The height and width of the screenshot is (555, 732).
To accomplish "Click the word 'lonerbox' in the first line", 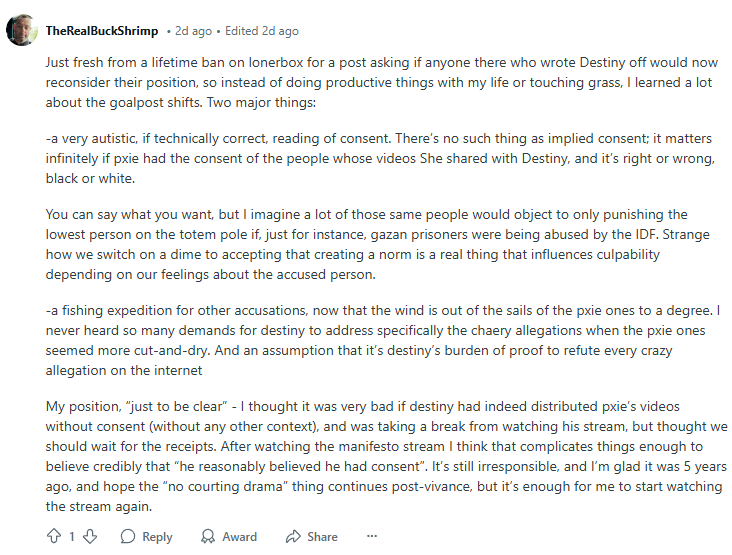I will (x=276, y=62).
